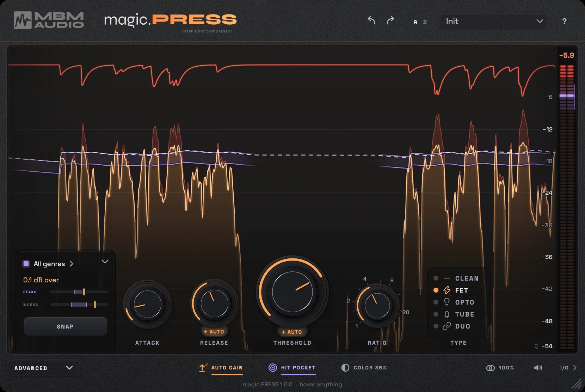Toggle the AUTO GAIN button

point(221,368)
